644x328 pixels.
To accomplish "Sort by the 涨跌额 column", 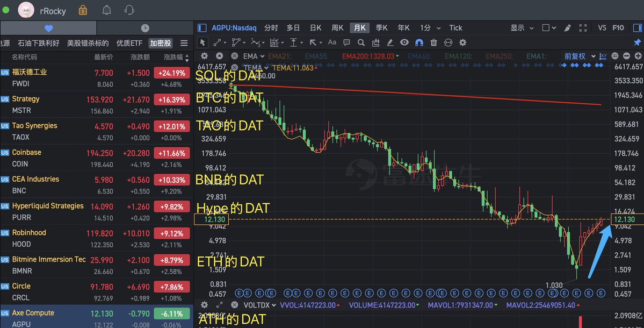I will 140,56.
